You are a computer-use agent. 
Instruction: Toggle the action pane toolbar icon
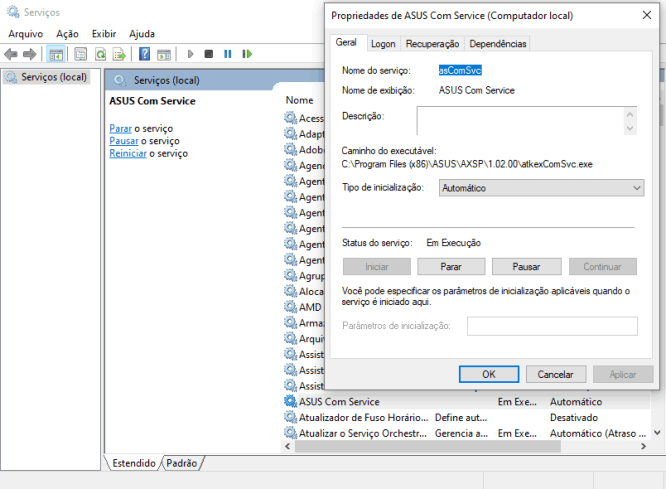[x=164, y=54]
